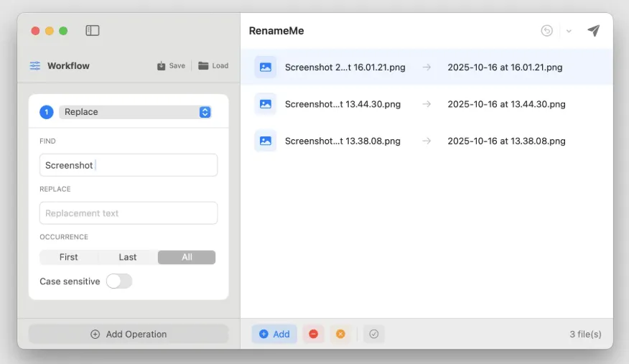Click the red minus remove icon
The image size is (629, 364).
313,334
